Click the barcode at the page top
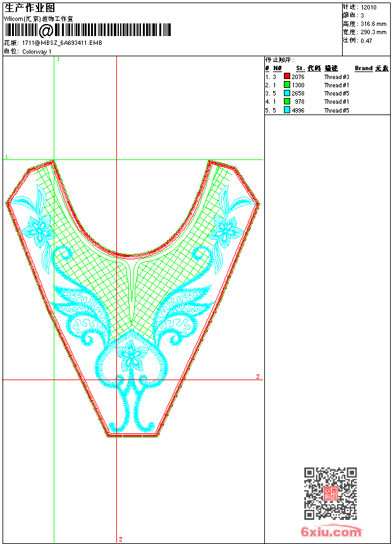This screenshot has height=544, width=392. (x=87, y=30)
